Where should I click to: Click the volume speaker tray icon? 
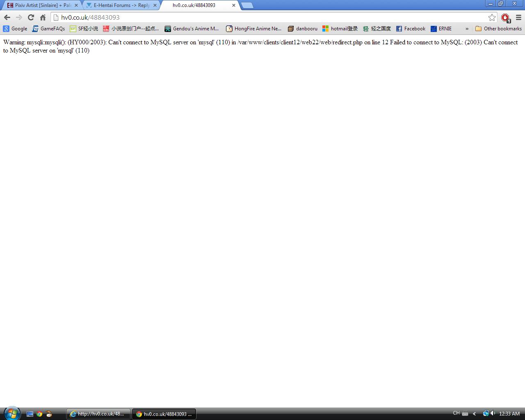tap(493, 413)
